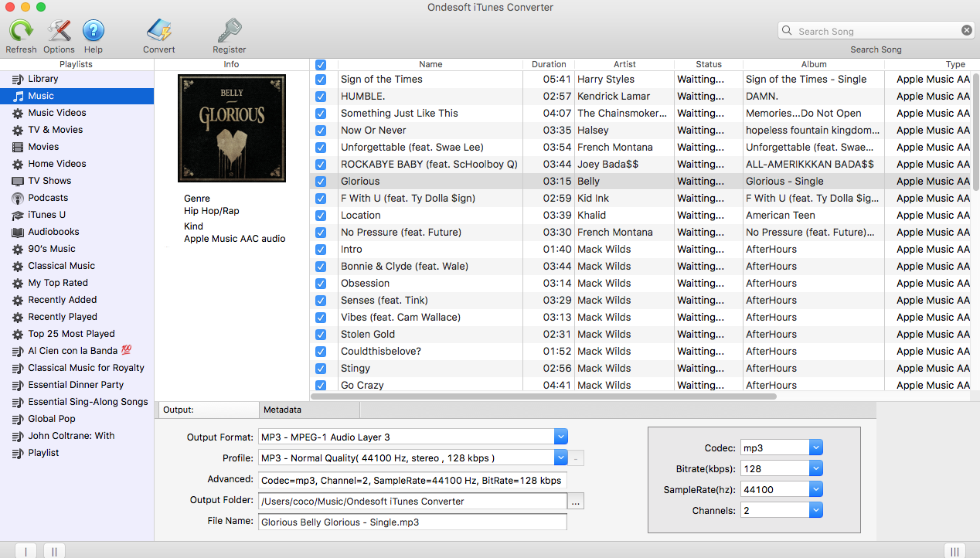Uncheck Now Or Never checkbox
This screenshot has width=980, height=558.
click(x=321, y=130)
